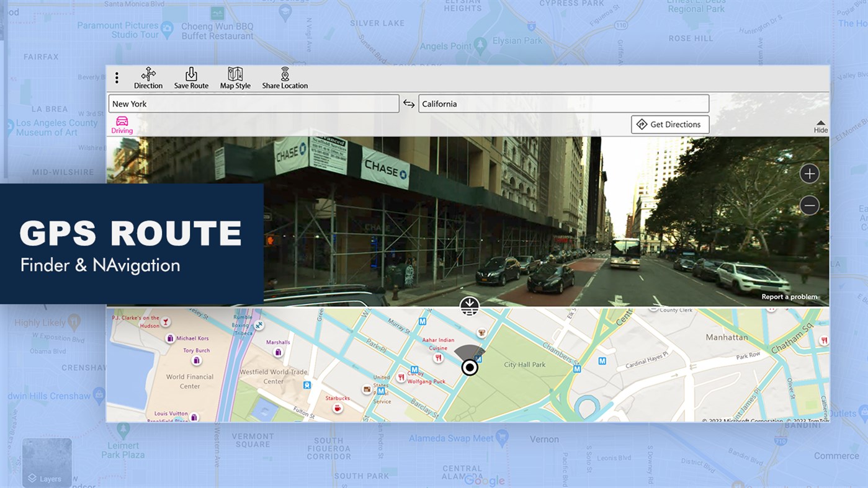This screenshot has width=868, height=488.
Task: Click the Share Location icon
Action: [x=284, y=78]
